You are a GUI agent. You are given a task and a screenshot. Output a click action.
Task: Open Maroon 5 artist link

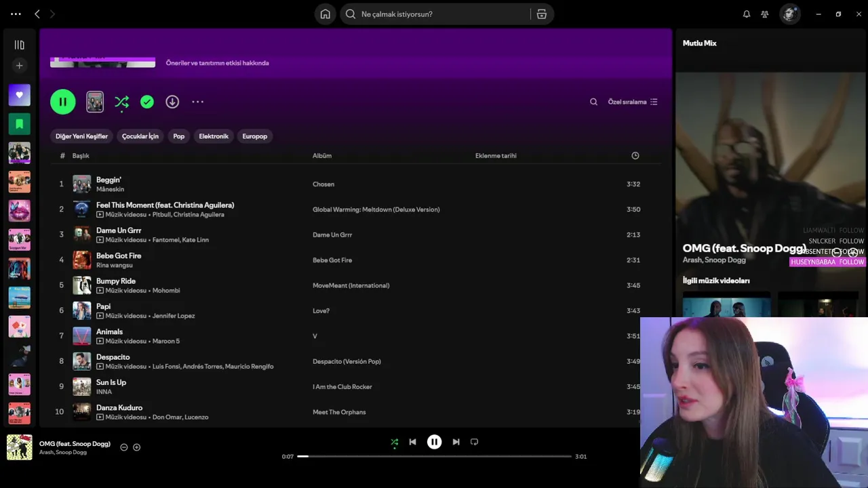[166, 341]
